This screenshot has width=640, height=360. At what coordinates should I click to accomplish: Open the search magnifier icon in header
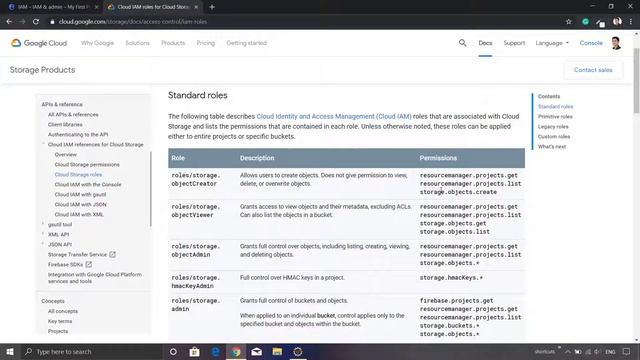click(x=462, y=43)
